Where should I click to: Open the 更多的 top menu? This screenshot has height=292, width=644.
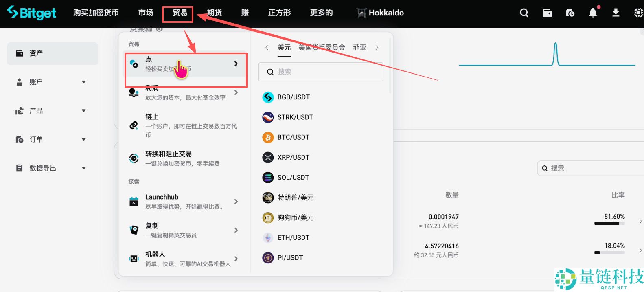[322, 13]
